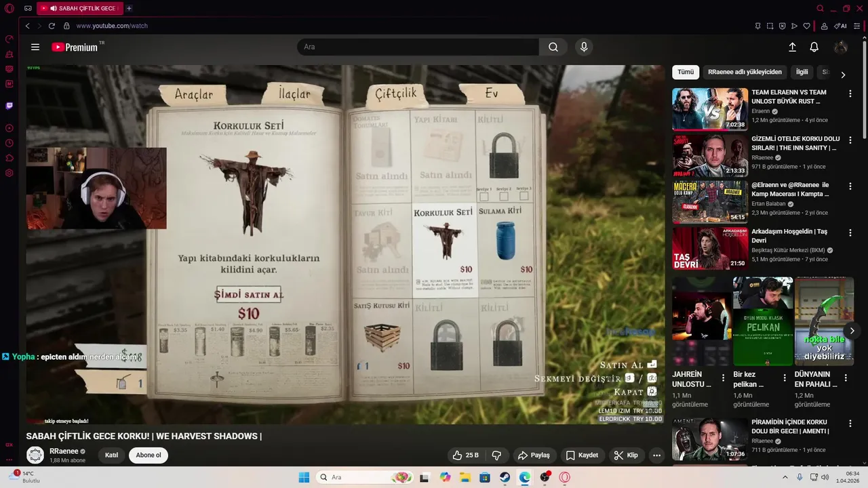
Task: Open the Opera flow send icon
Action: point(794,26)
